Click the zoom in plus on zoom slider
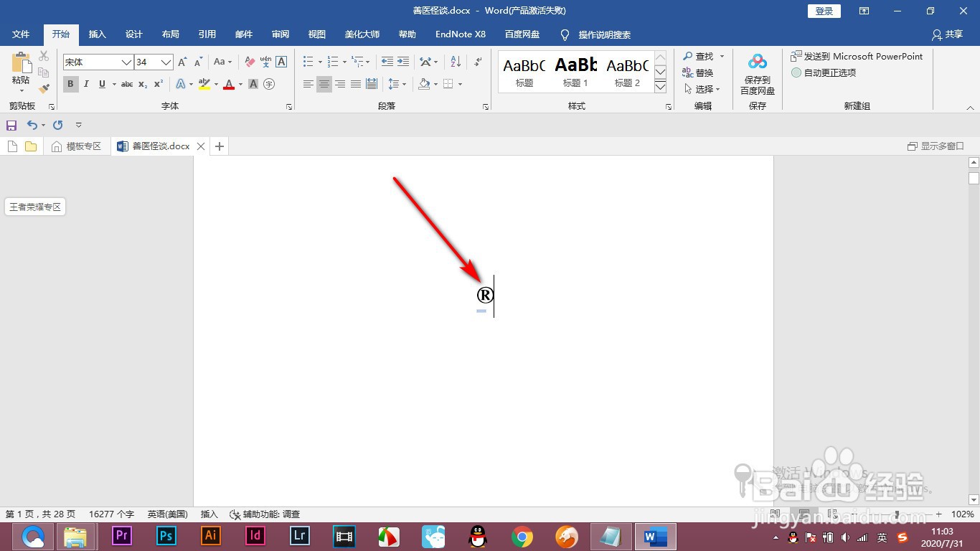The width and height of the screenshot is (980, 551). [938, 514]
